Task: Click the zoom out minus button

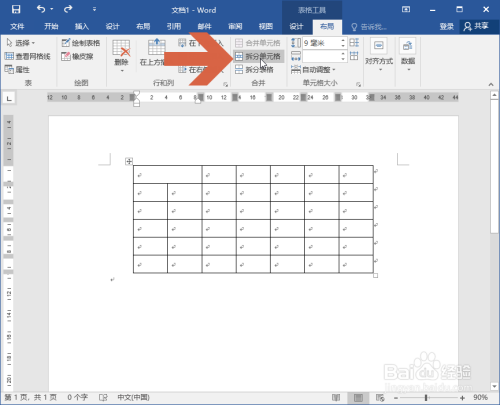Action: click(396, 398)
